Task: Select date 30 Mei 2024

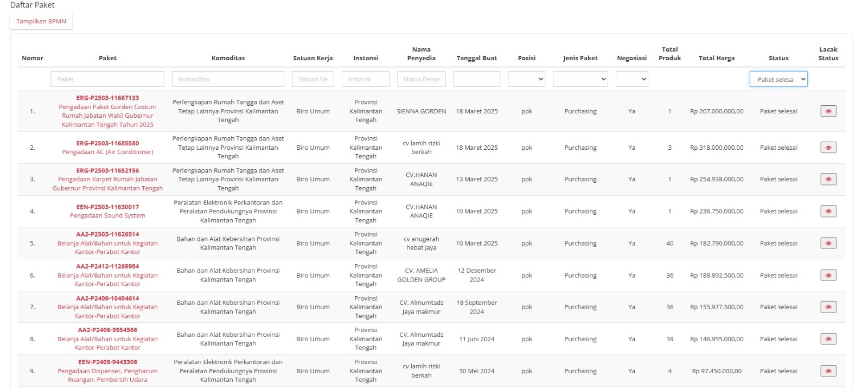Action: (477, 371)
